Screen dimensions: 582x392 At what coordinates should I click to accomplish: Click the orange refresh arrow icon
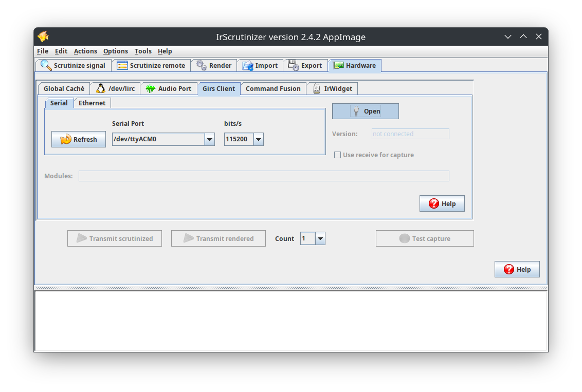[x=66, y=139]
